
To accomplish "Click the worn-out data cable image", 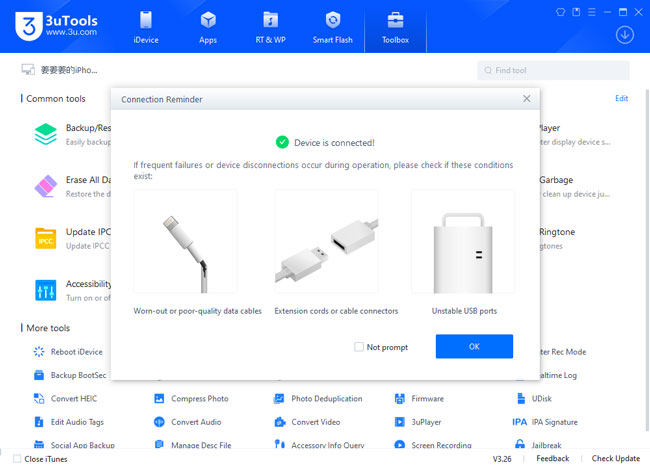I will (185, 242).
